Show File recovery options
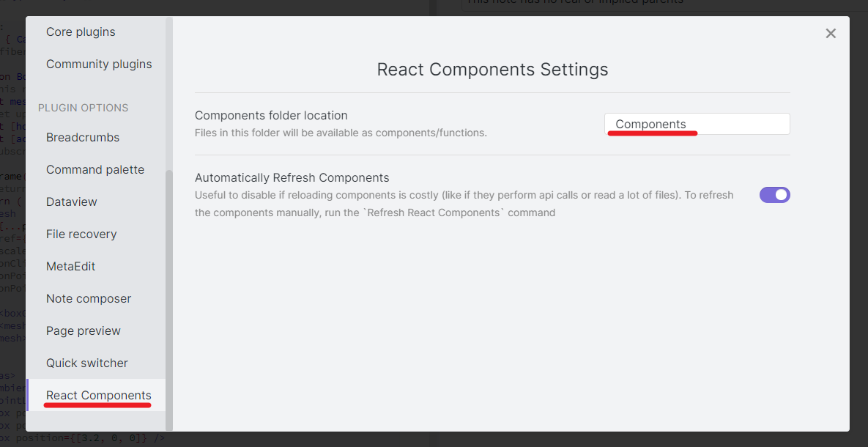Viewport: 868px width, 447px height. click(81, 234)
